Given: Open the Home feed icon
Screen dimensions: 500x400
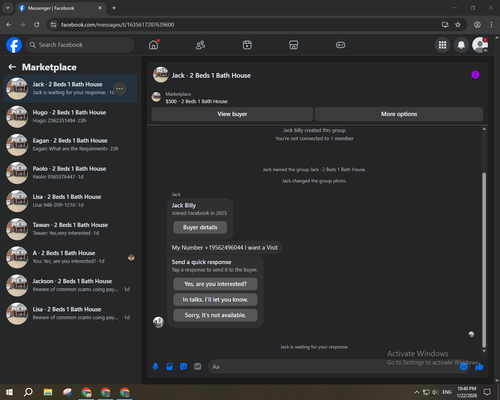Looking at the screenshot, I should (154, 45).
